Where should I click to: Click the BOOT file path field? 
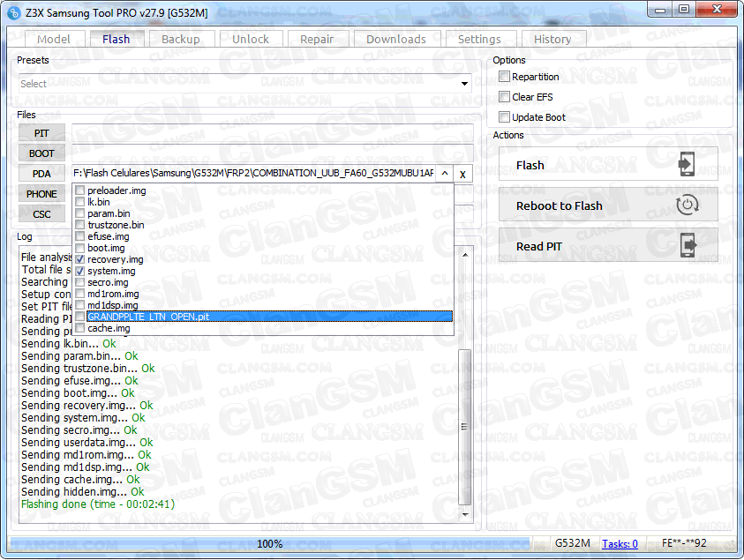(x=273, y=153)
